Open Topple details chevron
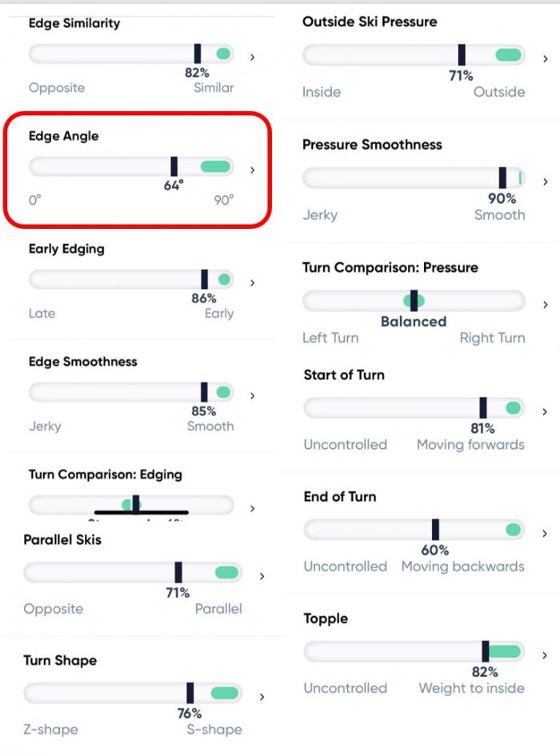Image resolution: width=560 pixels, height=753 pixels. coord(545,655)
